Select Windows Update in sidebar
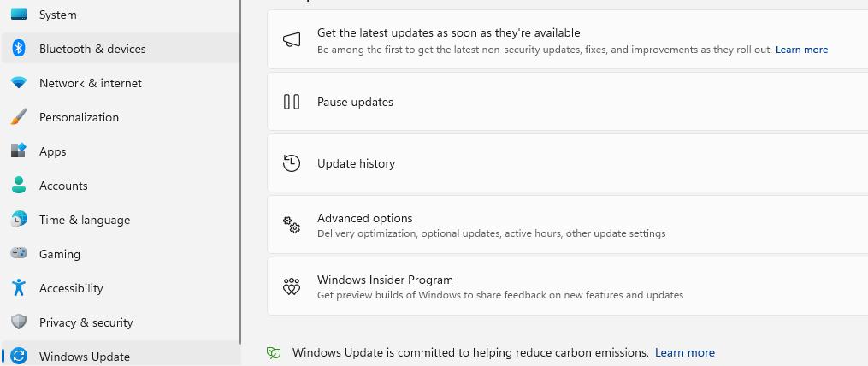Viewport: 868px width, 366px height. tap(85, 357)
